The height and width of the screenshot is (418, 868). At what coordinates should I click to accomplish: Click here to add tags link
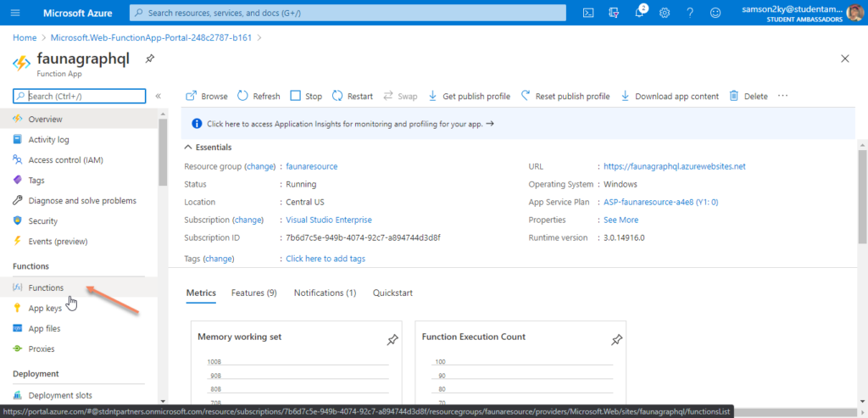coord(325,259)
